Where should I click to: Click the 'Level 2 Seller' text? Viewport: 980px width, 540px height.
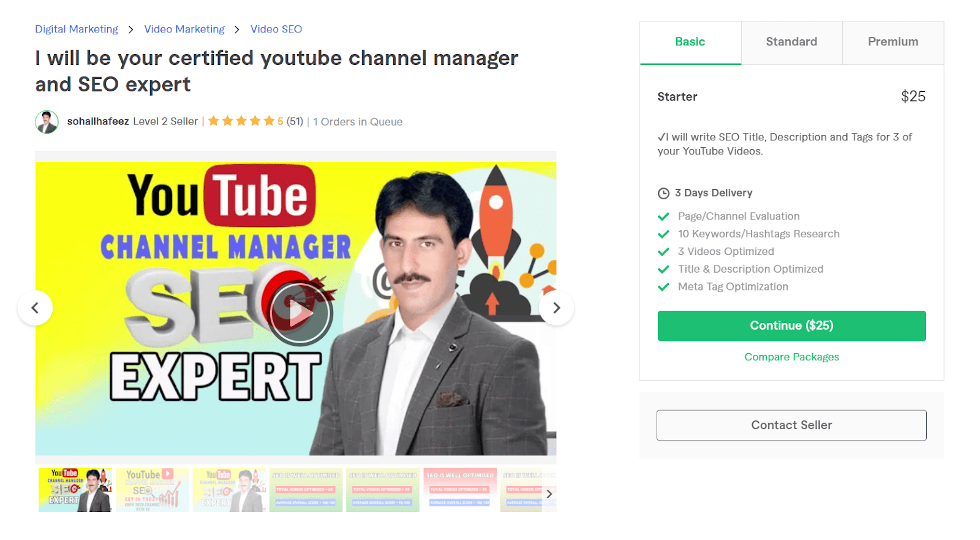(165, 121)
